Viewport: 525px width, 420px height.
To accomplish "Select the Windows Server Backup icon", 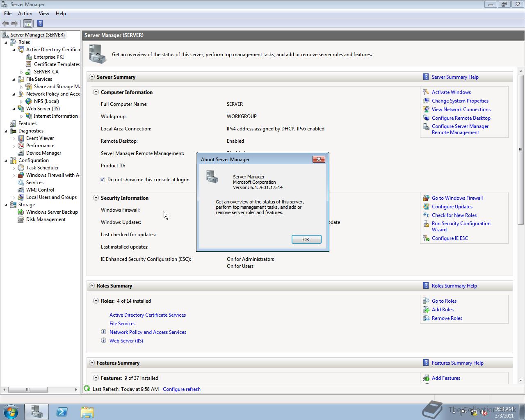I will 21,212.
